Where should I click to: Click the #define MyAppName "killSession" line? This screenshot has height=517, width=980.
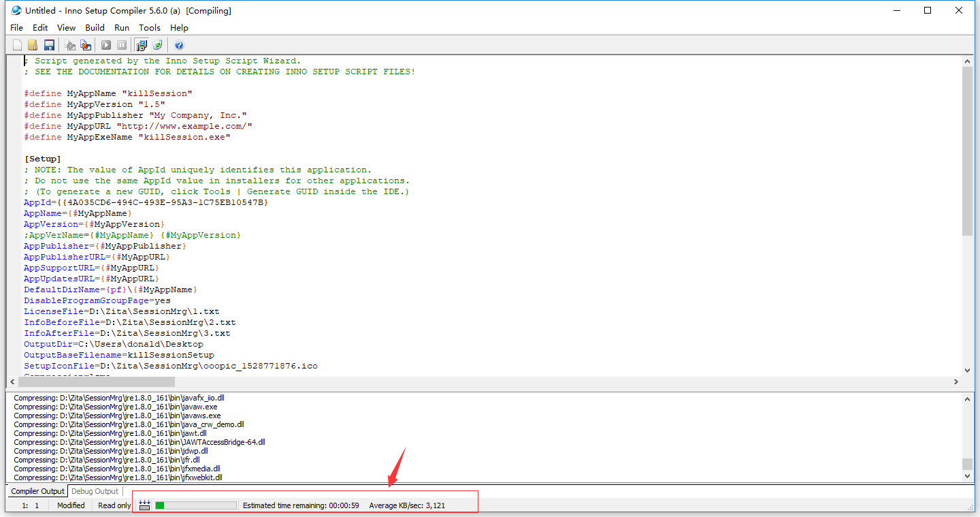pos(108,93)
